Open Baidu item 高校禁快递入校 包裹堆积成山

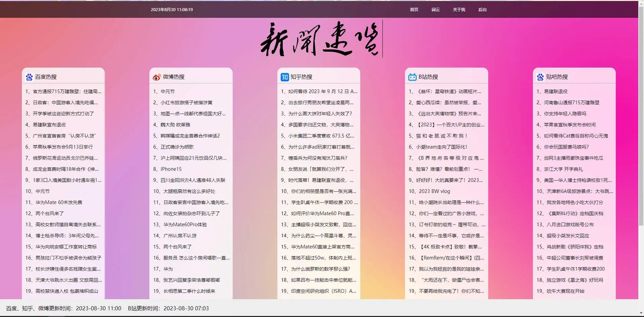coord(62,291)
